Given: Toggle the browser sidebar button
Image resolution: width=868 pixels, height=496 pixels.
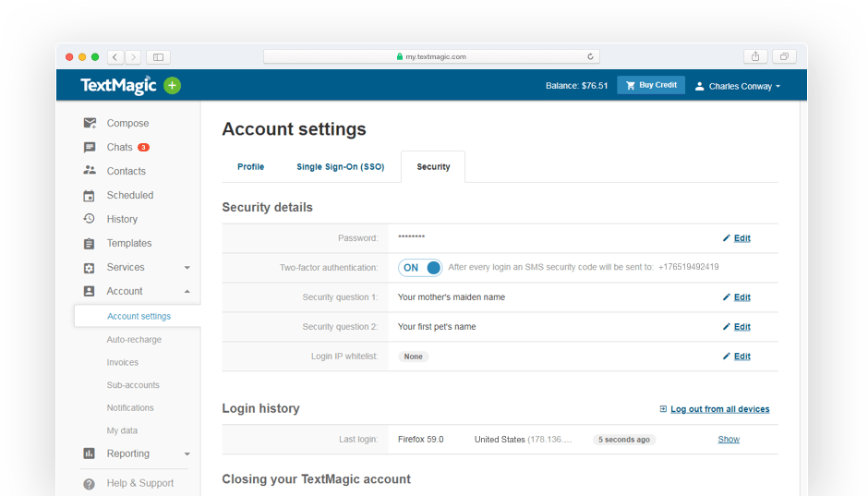Looking at the screenshot, I should point(158,56).
